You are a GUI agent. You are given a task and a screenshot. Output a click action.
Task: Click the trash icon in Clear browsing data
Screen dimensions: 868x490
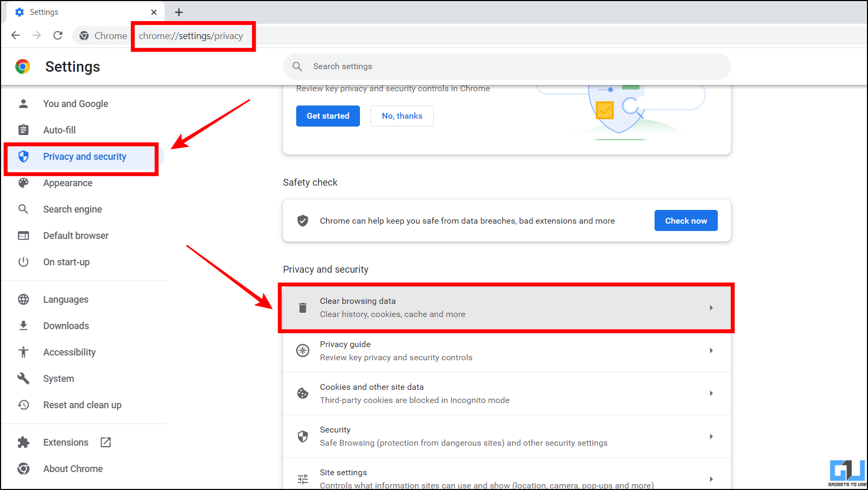tap(303, 308)
